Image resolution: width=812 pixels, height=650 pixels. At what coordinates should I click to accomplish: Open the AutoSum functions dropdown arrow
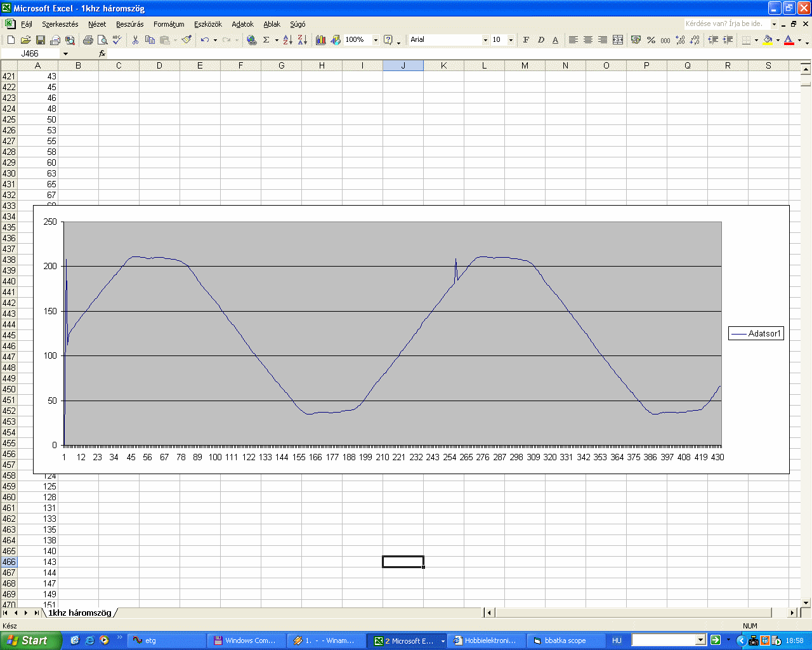click(x=277, y=40)
